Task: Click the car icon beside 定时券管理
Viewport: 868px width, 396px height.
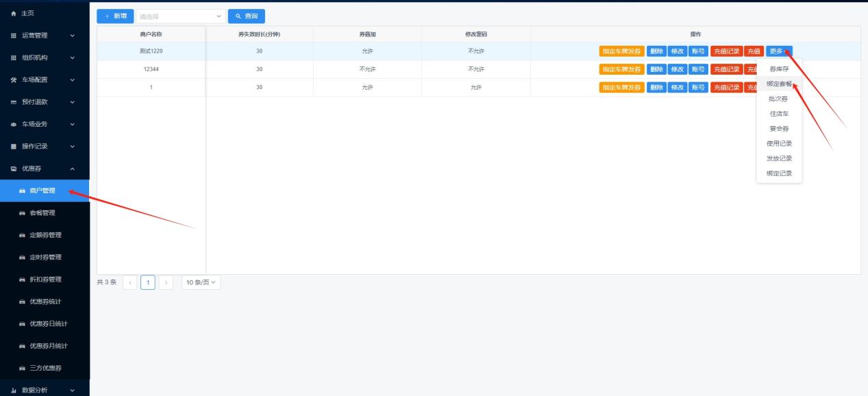Action: click(x=22, y=257)
